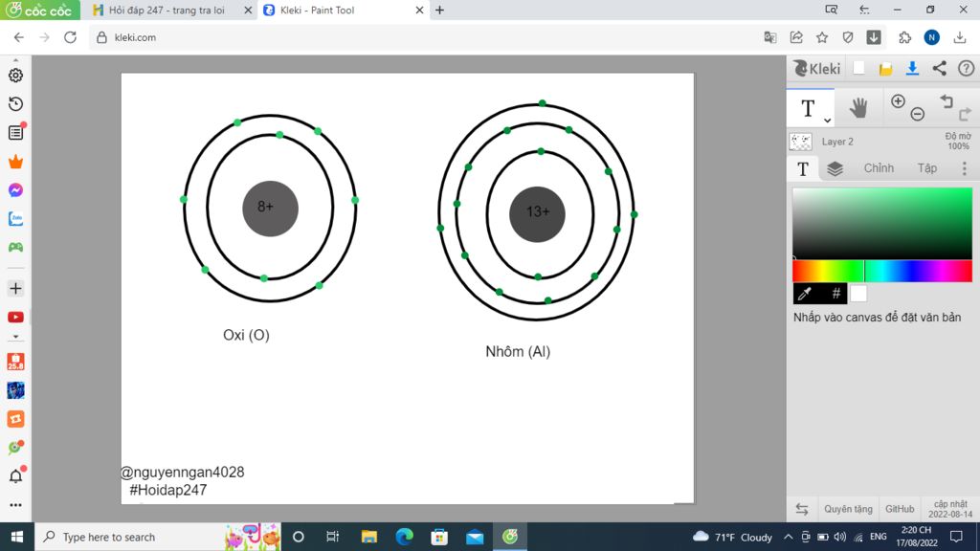980x551 pixels.
Task: Share the Kleki drawing
Action: [940, 68]
